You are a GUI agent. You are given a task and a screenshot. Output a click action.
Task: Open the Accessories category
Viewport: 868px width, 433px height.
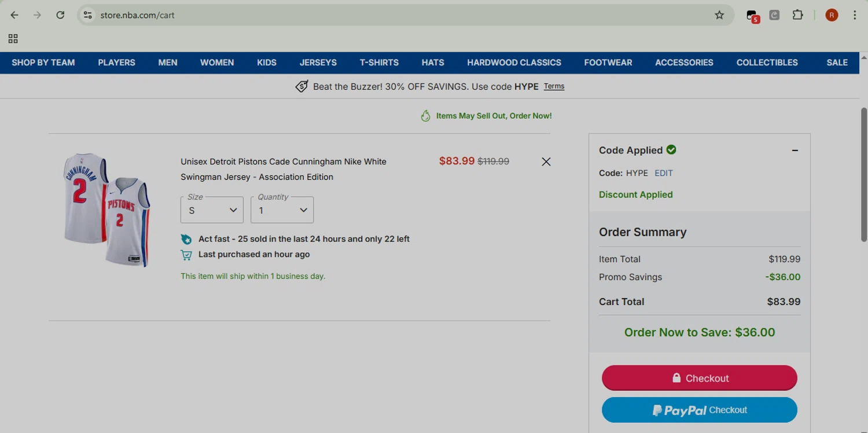tap(684, 63)
